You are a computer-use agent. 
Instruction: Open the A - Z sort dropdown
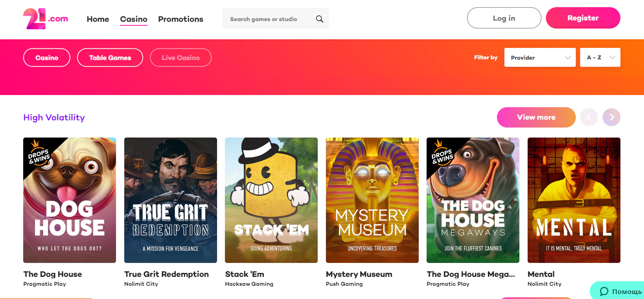pyautogui.click(x=600, y=57)
